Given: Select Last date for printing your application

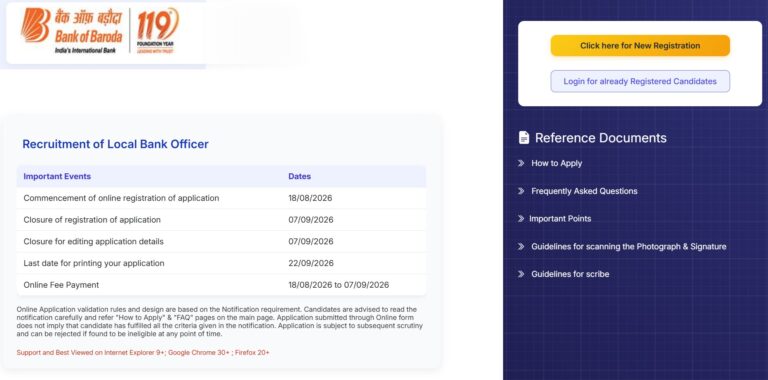Looking at the screenshot, I should tap(94, 263).
